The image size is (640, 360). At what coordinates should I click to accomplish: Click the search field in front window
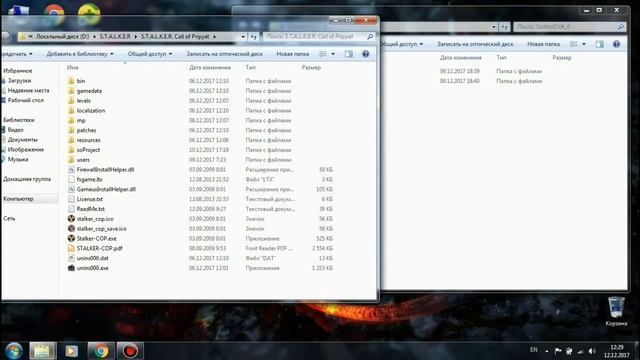point(318,37)
